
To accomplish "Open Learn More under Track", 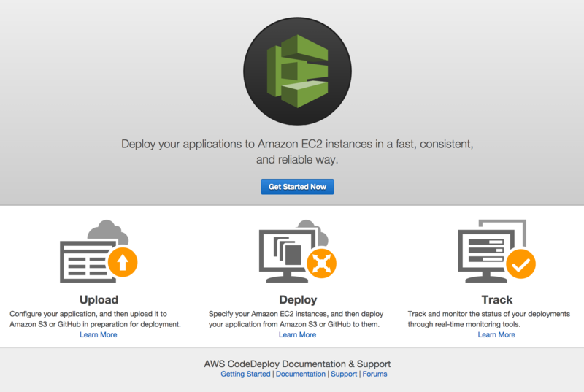I will point(496,334).
